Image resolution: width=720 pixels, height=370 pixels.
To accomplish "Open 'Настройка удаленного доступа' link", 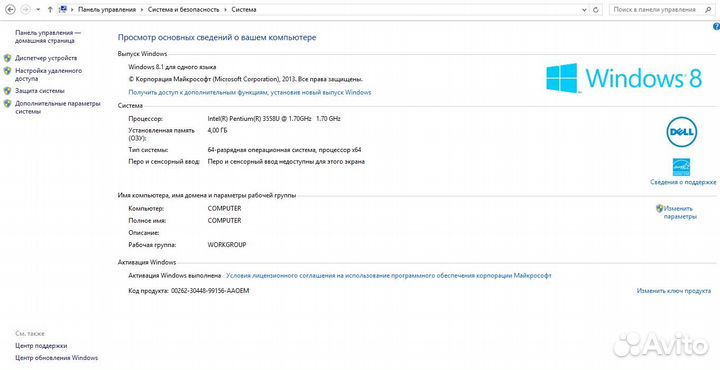I will [49, 75].
